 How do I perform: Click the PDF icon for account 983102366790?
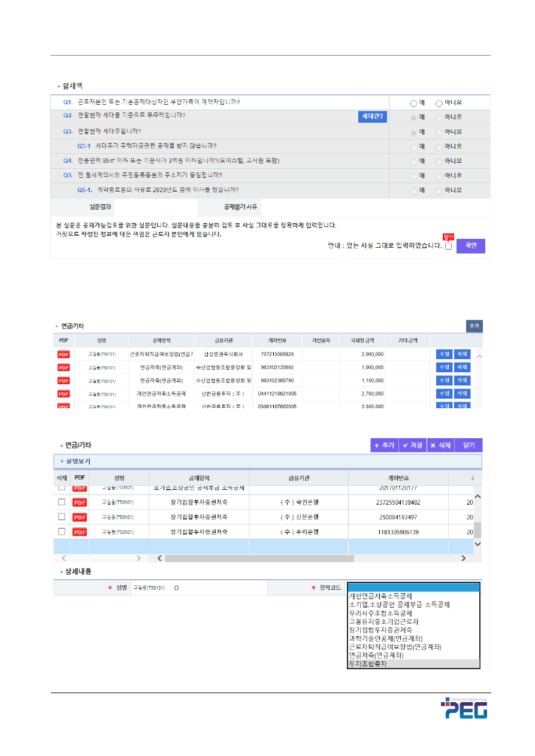[64, 381]
